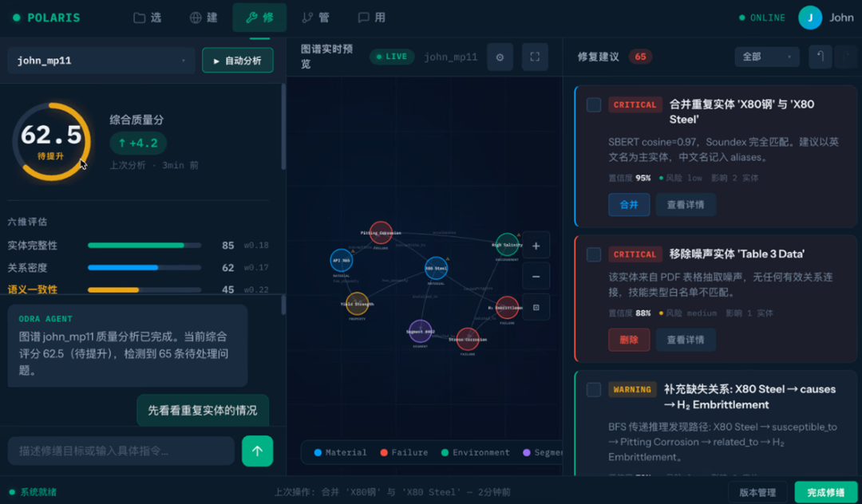This screenshot has height=504, width=862.
Task: Click warning marker on API X65 node
Action: 353,251
